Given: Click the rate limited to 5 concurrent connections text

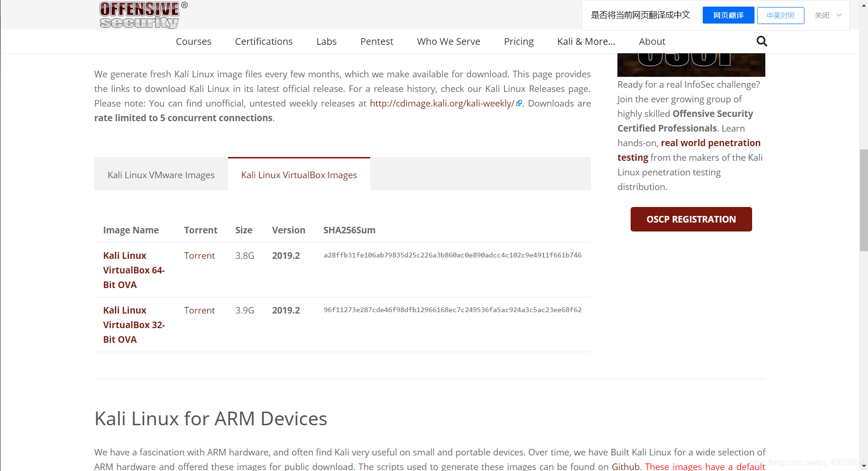Looking at the screenshot, I should coord(183,118).
